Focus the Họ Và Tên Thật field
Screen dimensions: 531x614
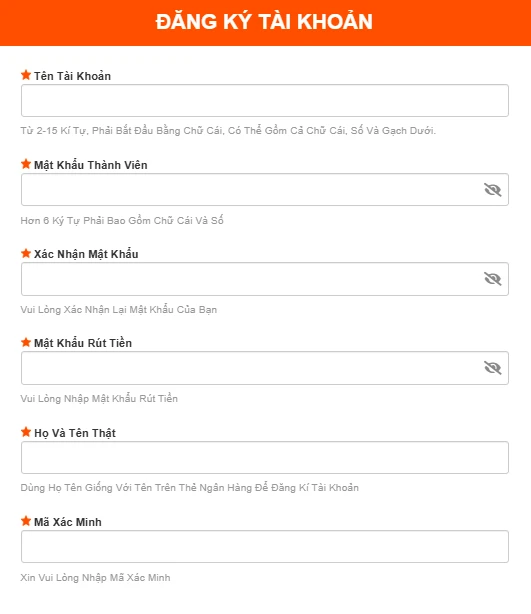[x=265, y=457]
